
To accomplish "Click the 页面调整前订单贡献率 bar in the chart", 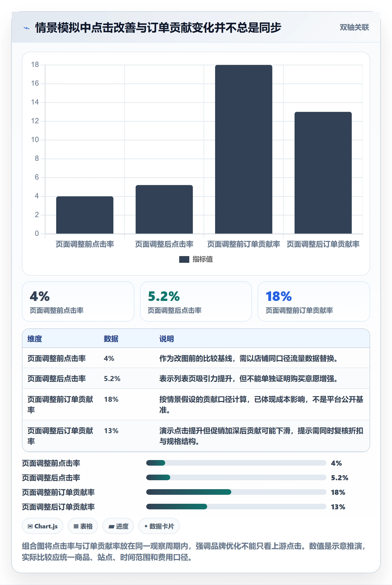I will pyautogui.click(x=244, y=149).
